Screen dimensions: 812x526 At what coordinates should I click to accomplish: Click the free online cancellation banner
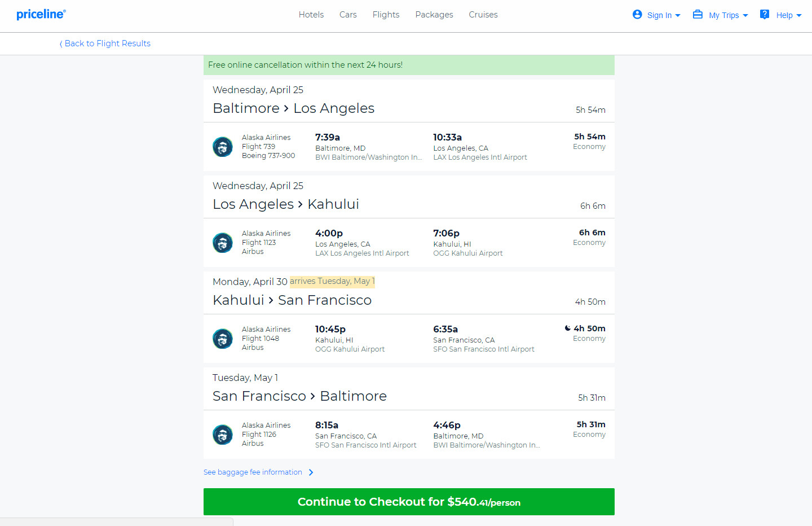(x=409, y=65)
